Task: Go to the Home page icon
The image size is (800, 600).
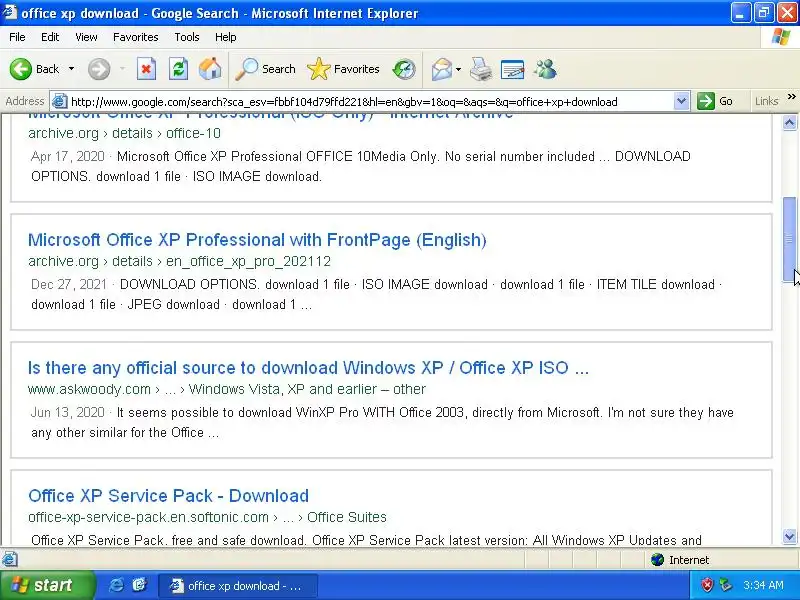Action: pyautogui.click(x=210, y=69)
